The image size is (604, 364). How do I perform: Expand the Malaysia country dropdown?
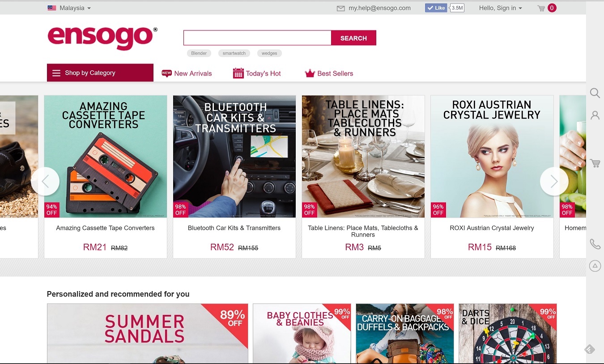pyautogui.click(x=69, y=8)
